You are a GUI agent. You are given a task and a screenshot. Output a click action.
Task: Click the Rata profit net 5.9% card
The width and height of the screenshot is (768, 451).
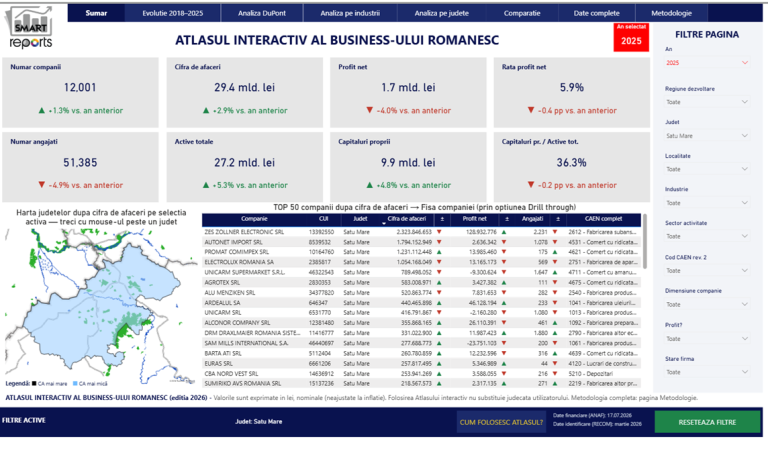click(572, 92)
